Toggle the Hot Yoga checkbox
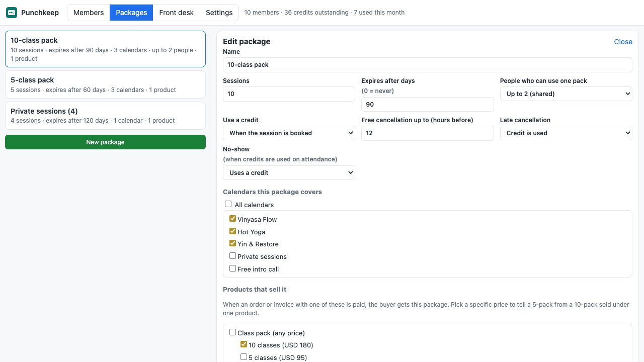Screen dimensions: 644x362 coord(232,231)
